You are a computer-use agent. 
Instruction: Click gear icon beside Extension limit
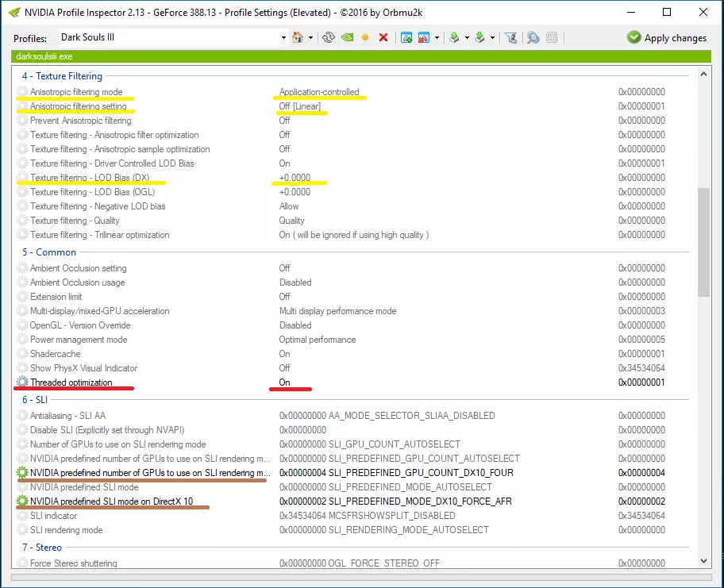tap(22, 296)
